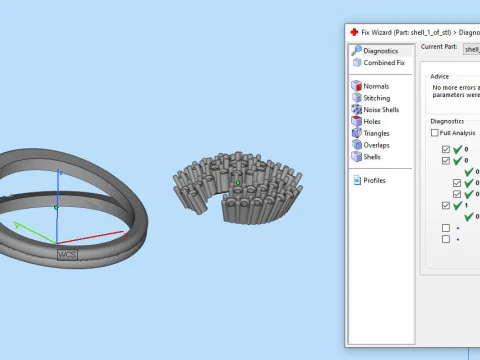Screen dimensions: 480x360
Task: Open the Profiles page
Action: click(x=374, y=181)
